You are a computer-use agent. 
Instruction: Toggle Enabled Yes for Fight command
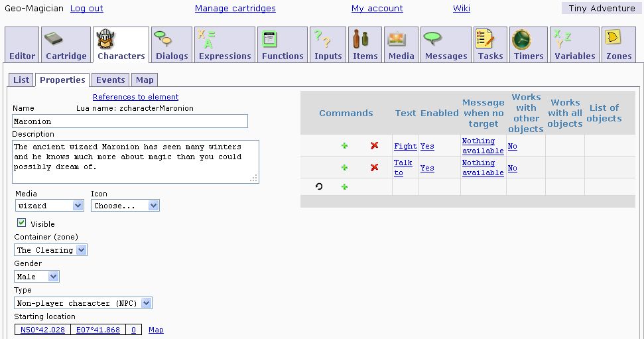tap(427, 146)
